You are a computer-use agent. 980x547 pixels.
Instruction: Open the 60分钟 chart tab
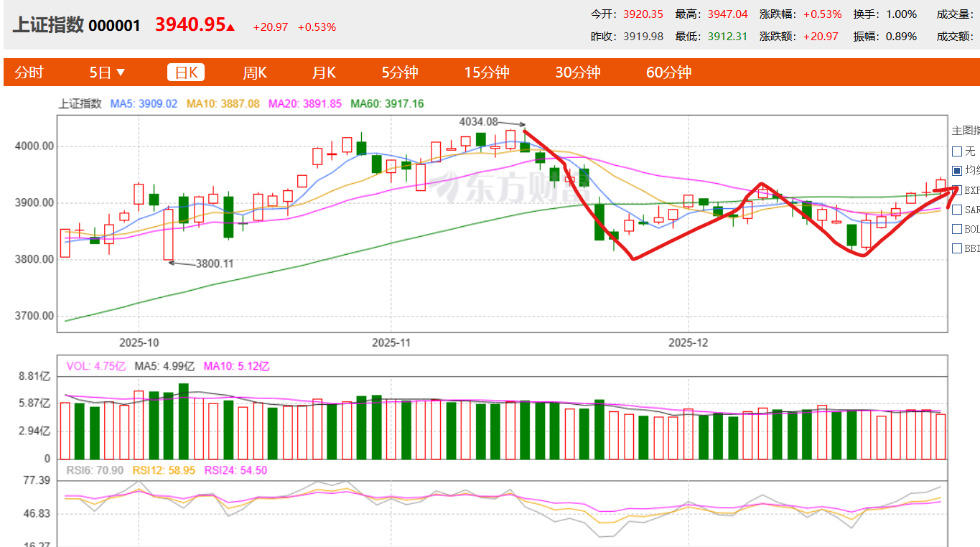pos(669,73)
